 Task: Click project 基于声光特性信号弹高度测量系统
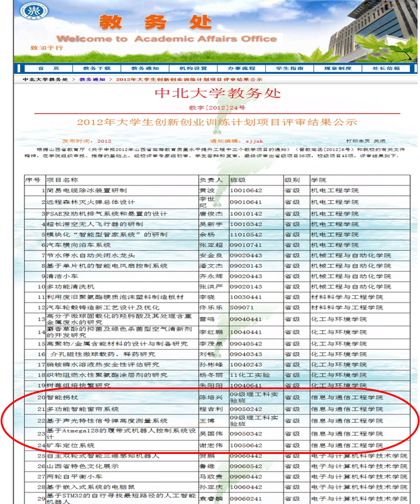pyautogui.click(x=107, y=421)
